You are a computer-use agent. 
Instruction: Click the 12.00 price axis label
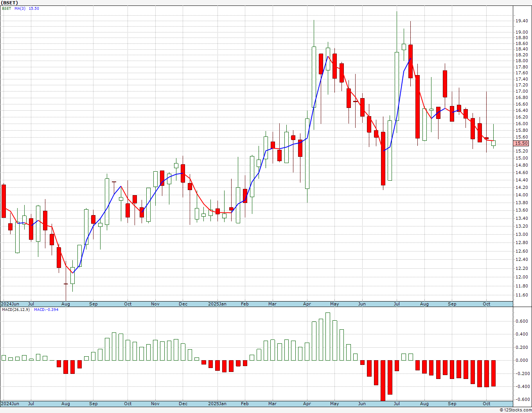click(x=521, y=277)
